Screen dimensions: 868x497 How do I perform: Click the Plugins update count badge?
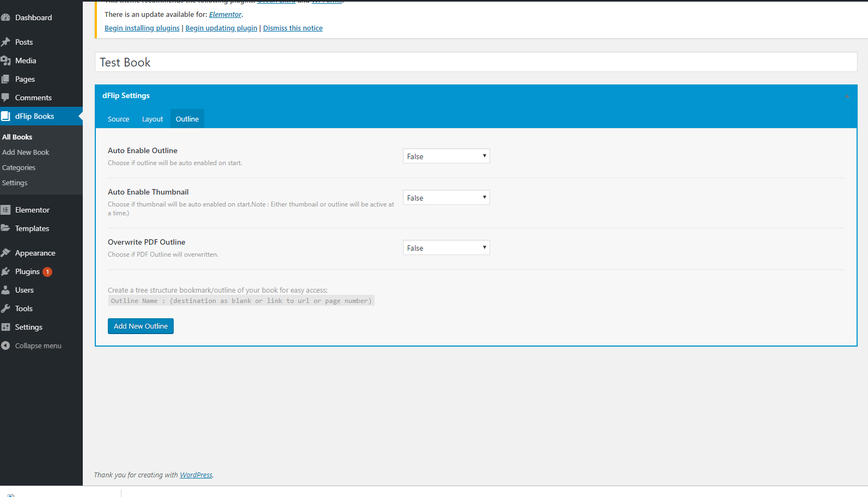pyautogui.click(x=47, y=272)
